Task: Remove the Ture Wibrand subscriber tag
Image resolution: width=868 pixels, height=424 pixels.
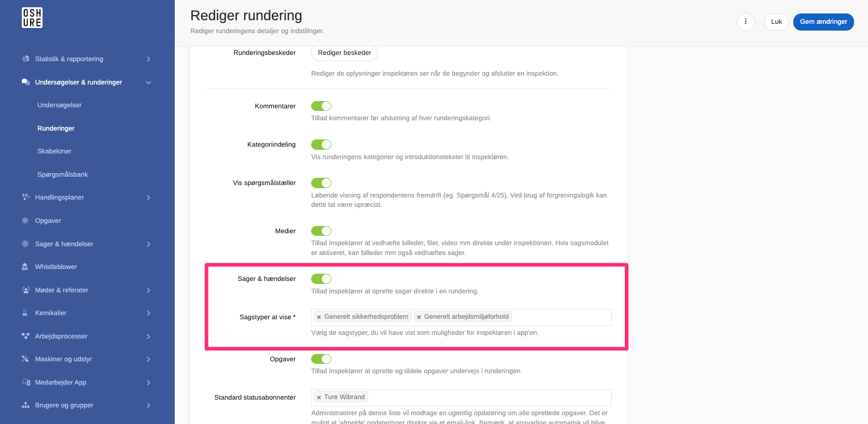Action: tap(319, 397)
